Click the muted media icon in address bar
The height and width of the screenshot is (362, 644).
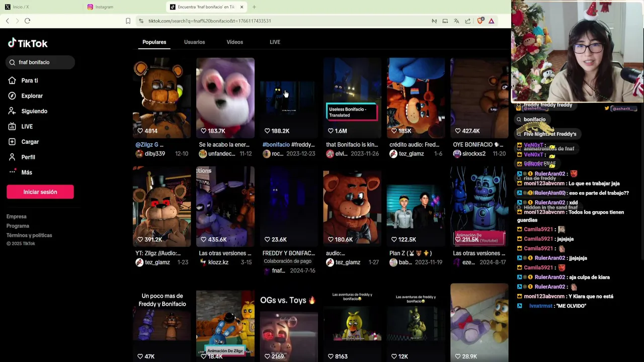pos(434,21)
